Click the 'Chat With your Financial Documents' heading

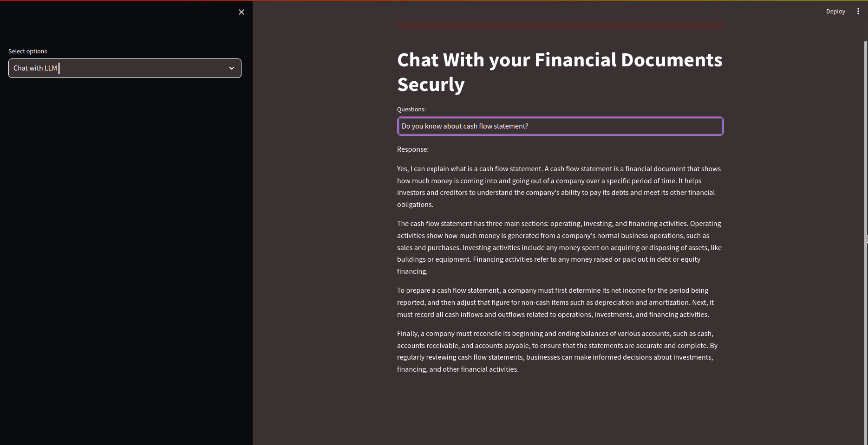560,60
